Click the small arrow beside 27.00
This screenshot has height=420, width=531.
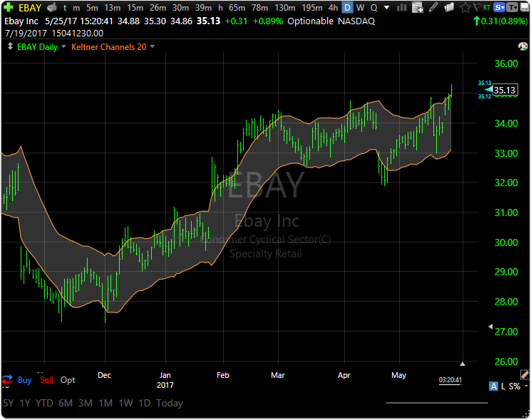pos(490,327)
